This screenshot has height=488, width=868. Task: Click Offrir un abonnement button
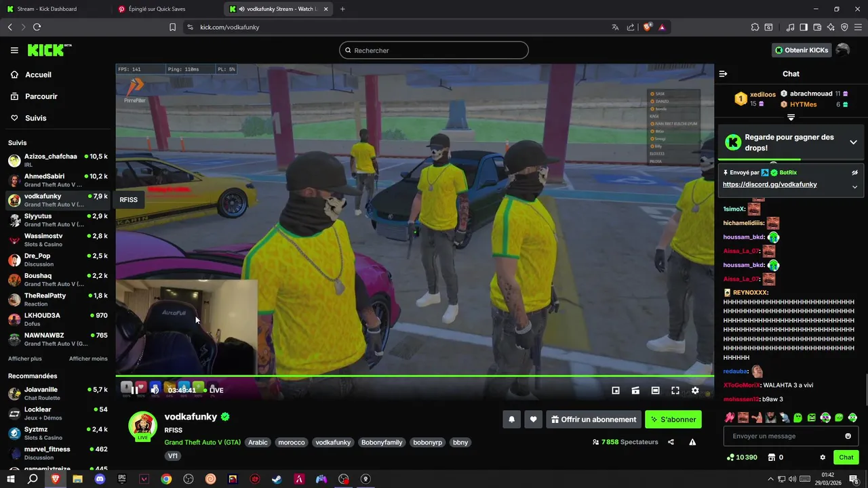click(593, 420)
